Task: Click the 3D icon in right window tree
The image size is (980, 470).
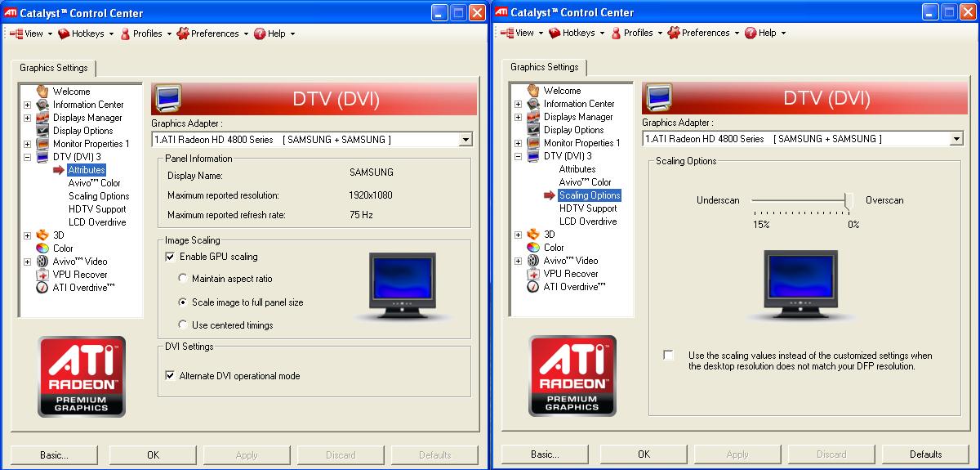Action: (x=533, y=235)
